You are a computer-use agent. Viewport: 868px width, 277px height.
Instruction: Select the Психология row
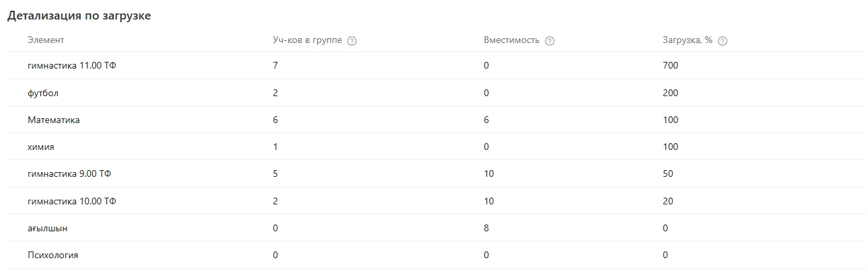pyautogui.click(x=437, y=255)
